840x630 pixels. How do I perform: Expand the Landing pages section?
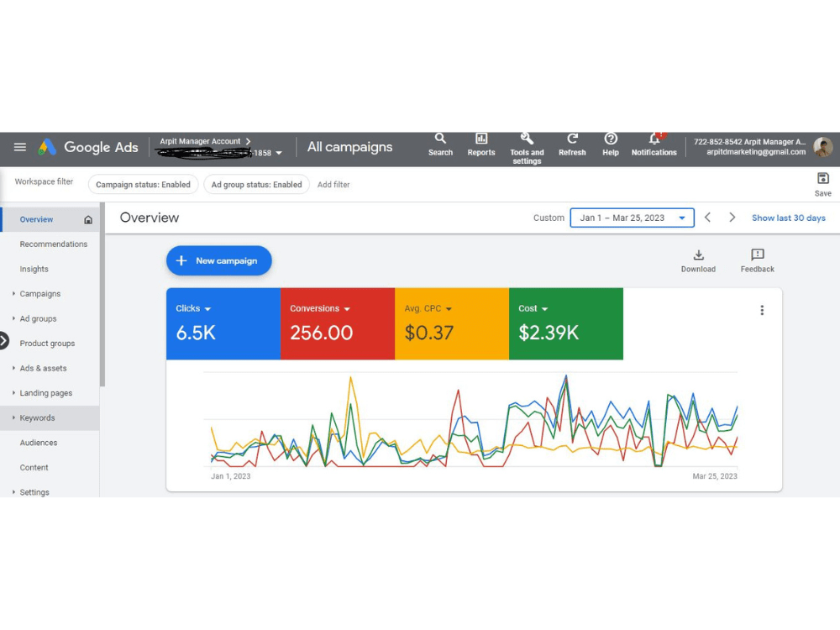pyautogui.click(x=13, y=392)
